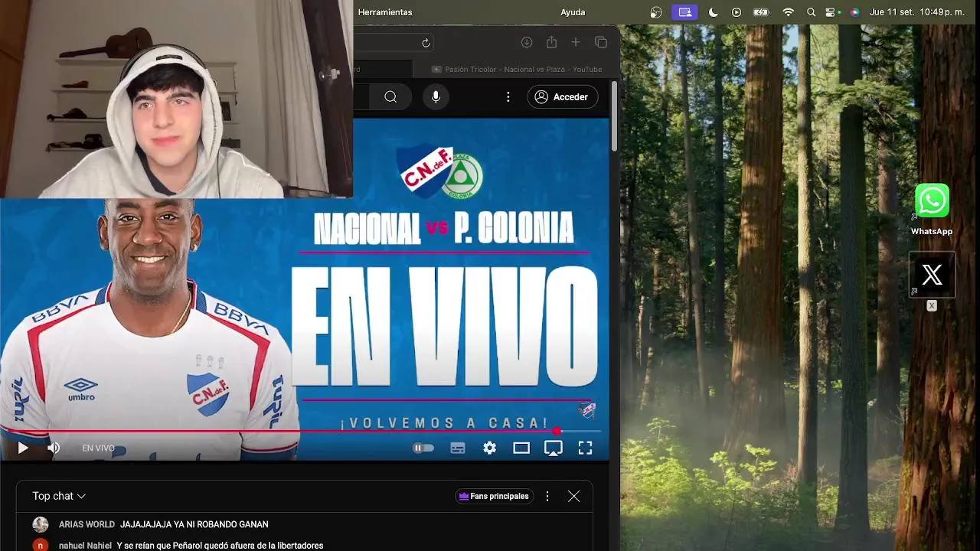This screenshot has height=551, width=980.
Task: Open AirPlay casting option in player
Action: [553, 448]
